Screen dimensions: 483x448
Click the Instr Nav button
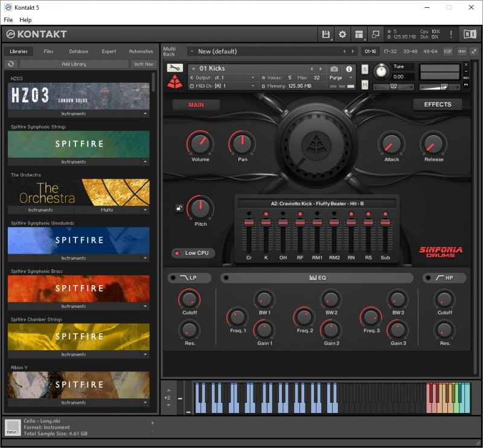[144, 64]
